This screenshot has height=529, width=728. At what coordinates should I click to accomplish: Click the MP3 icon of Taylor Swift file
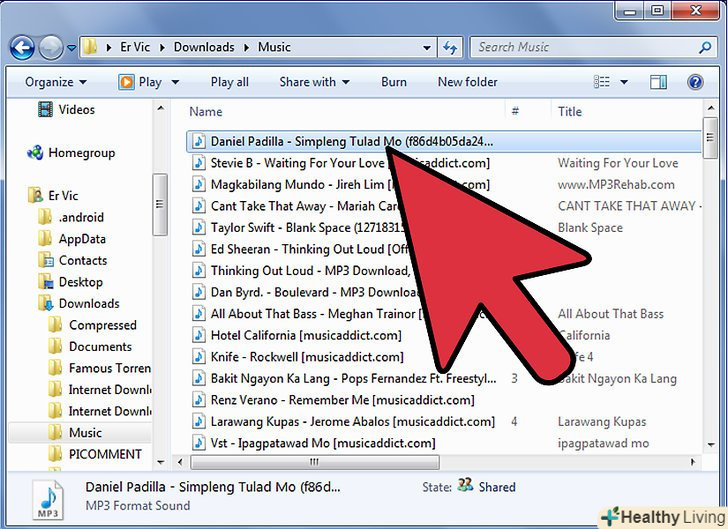coord(198,228)
